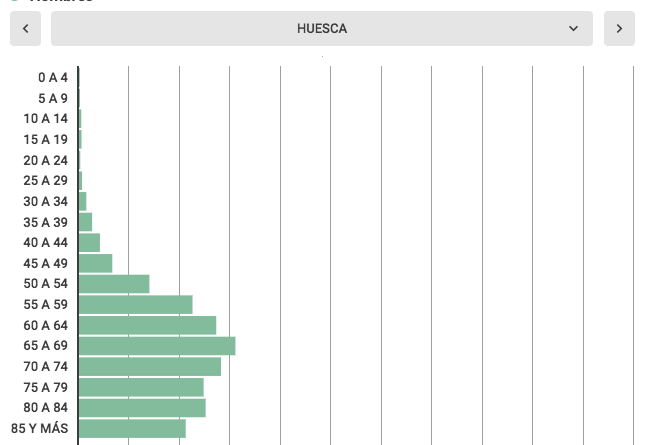Click the 10 A 14 axis label
The height and width of the screenshot is (445, 645).
click(x=46, y=119)
